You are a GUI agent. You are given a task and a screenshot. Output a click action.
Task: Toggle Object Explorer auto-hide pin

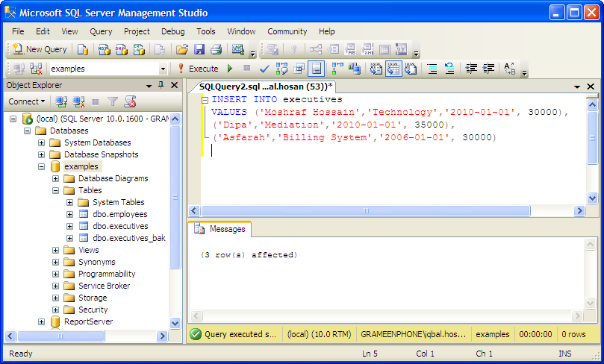coord(161,85)
